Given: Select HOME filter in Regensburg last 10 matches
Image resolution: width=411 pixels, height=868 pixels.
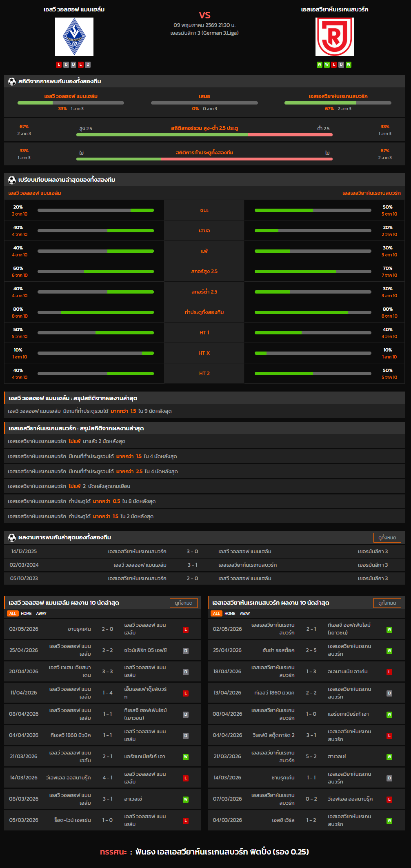Looking at the screenshot, I should coord(230,613).
